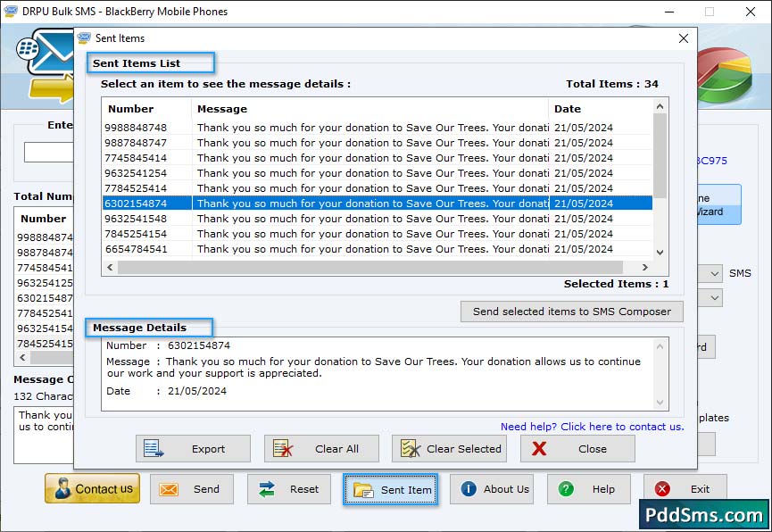Click the Close button in Sent Items dialog
Screen dimensions: 772x532
tap(577, 448)
